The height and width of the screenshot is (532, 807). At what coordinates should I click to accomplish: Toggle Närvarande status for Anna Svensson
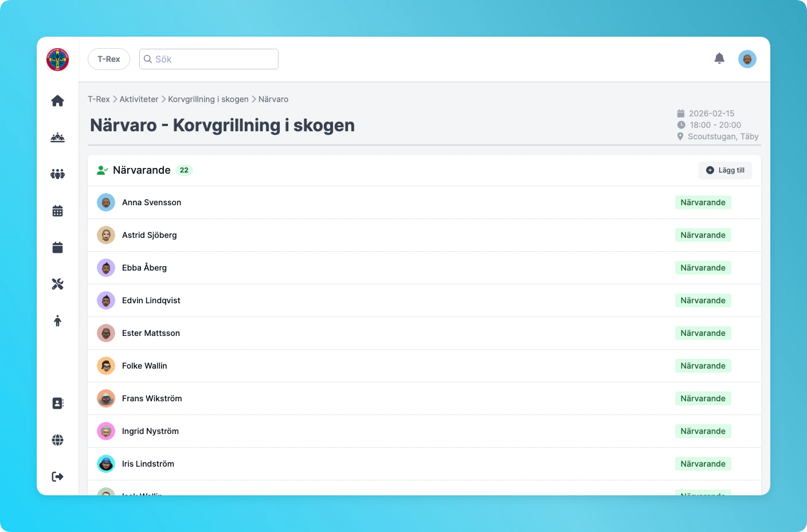[x=703, y=202]
